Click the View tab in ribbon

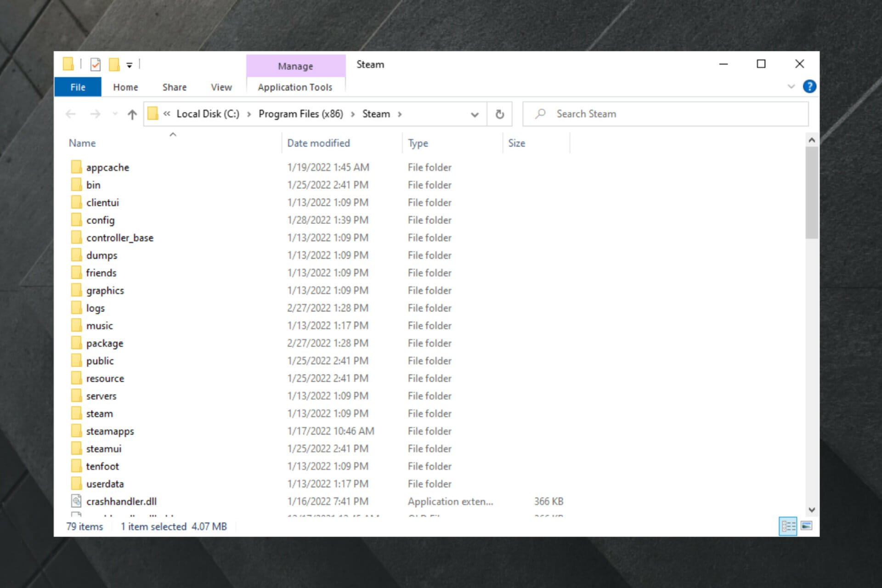[x=221, y=86]
